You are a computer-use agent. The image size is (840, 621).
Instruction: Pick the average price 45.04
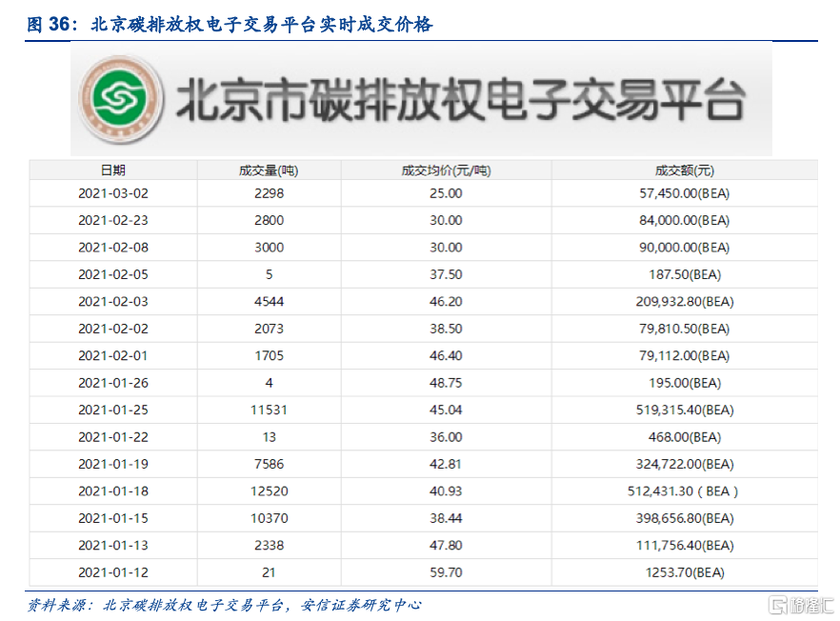pos(446,410)
